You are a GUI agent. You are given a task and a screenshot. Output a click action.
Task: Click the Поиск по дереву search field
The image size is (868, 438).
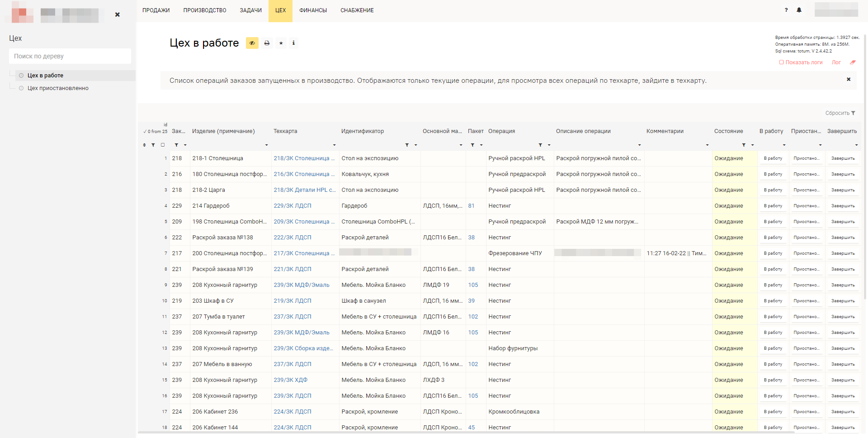[x=70, y=56]
